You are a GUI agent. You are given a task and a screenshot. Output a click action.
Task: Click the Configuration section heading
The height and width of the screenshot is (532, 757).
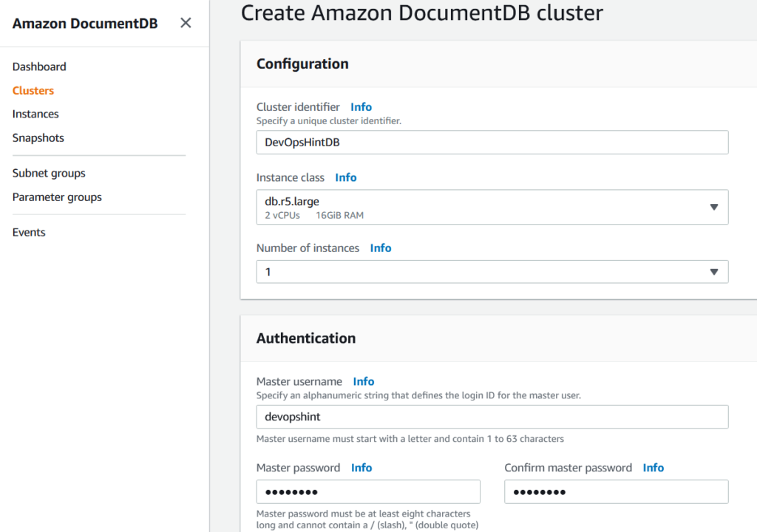[302, 64]
